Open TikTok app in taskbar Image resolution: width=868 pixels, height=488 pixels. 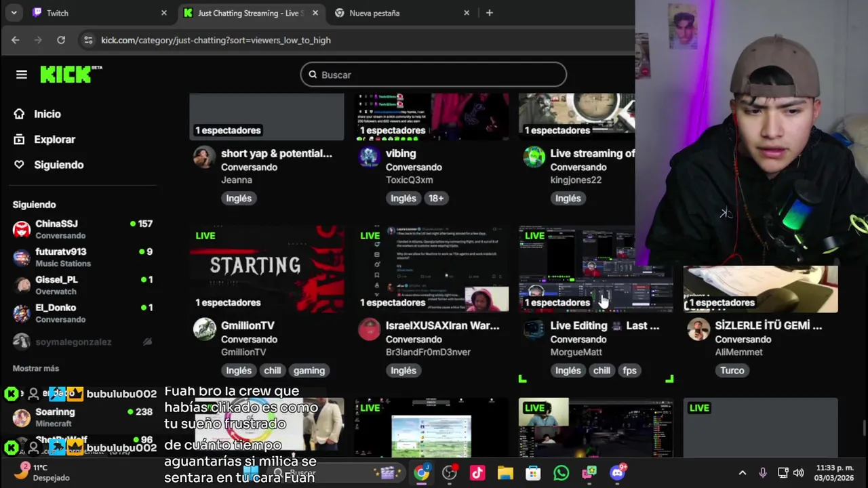click(x=477, y=472)
